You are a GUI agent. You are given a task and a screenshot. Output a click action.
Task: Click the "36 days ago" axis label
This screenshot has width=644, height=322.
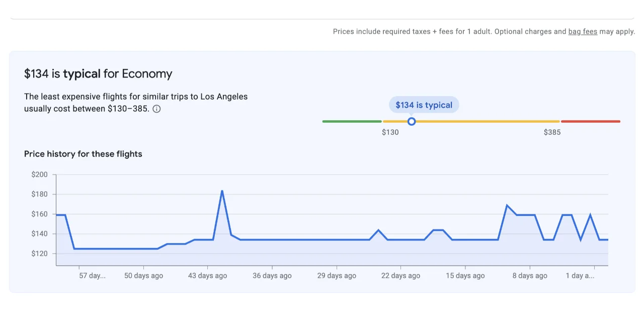(x=272, y=276)
